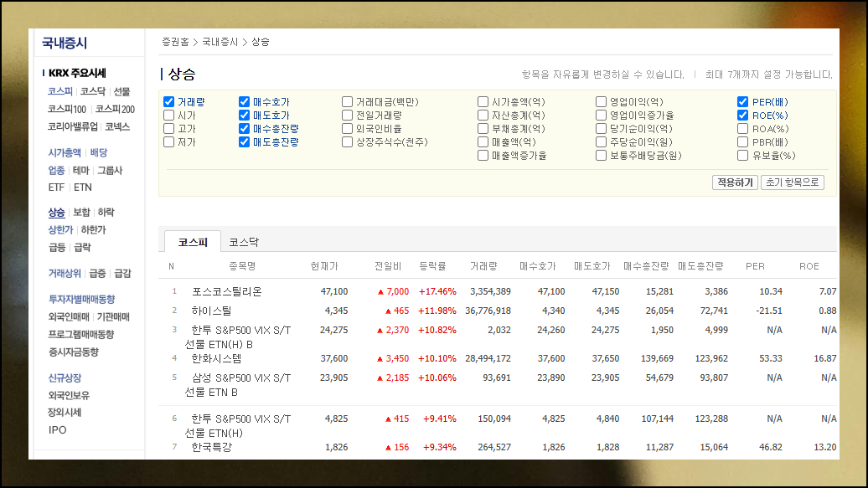Open the 외국인매매 sidebar link

pos(69,317)
